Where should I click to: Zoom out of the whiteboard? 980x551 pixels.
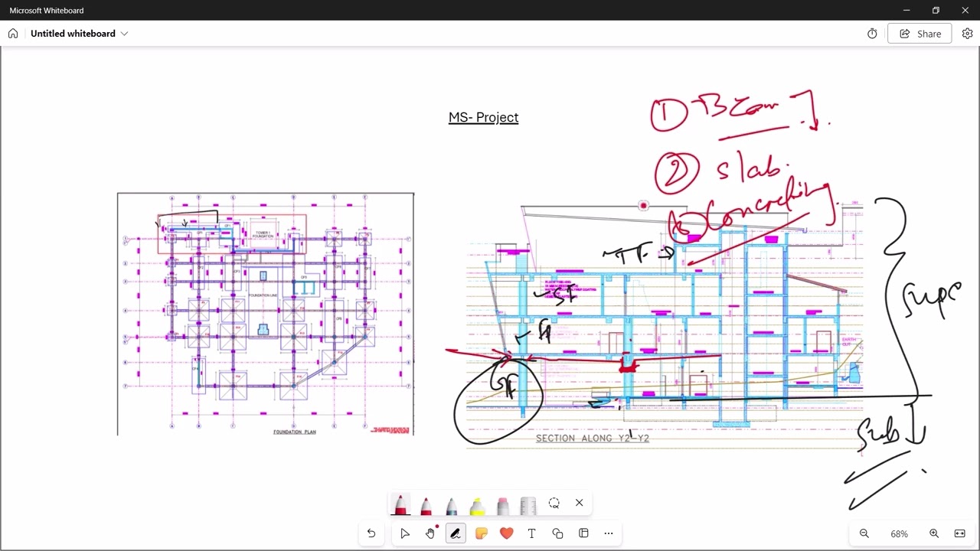tap(864, 533)
